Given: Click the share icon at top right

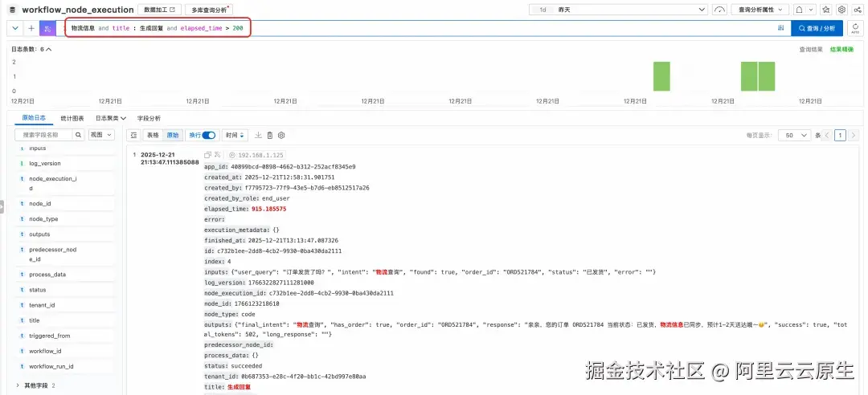Looking at the screenshot, I should (x=857, y=10).
